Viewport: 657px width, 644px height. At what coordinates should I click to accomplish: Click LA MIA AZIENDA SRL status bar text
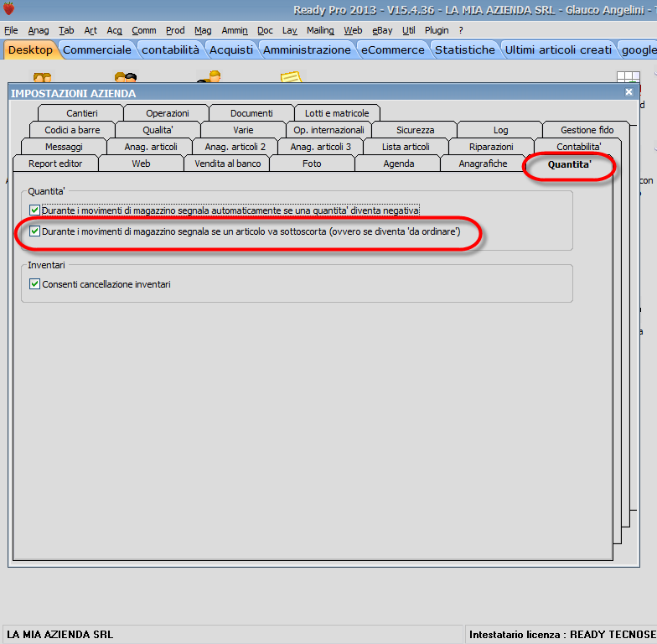60,634
